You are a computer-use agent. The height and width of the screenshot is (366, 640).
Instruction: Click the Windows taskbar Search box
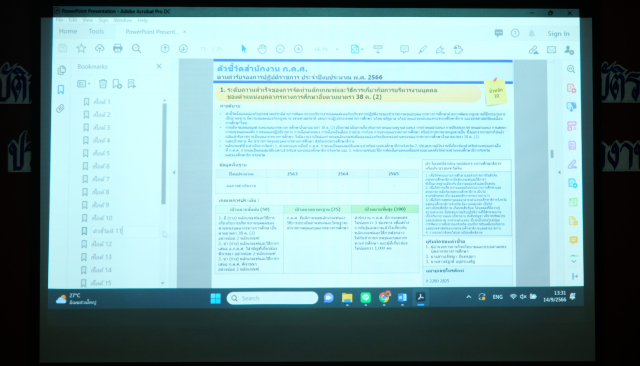point(272,298)
